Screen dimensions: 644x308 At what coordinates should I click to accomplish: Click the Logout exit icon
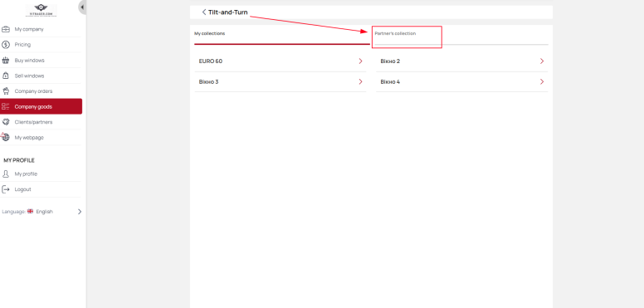6,189
